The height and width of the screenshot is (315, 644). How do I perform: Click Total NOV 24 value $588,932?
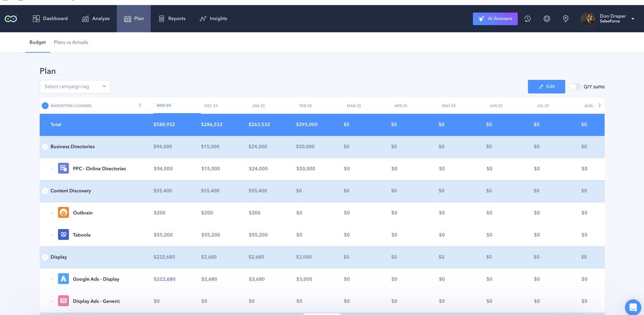click(x=164, y=125)
